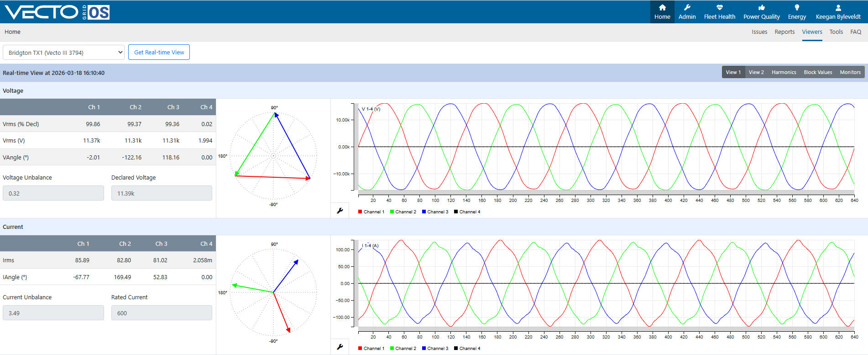Screen dimensions: 868x355
Task: Switch to the View 2 tab
Action: [756, 72]
